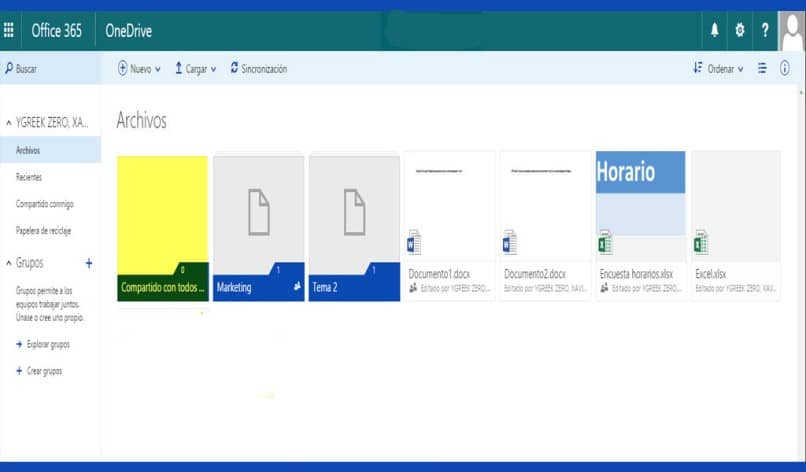Click the Grupos section label
Screen dimensions: 806x472
tap(30, 263)
